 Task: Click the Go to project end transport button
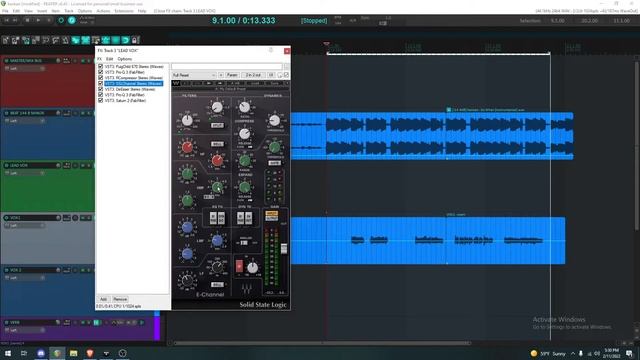tap(15, 20)
